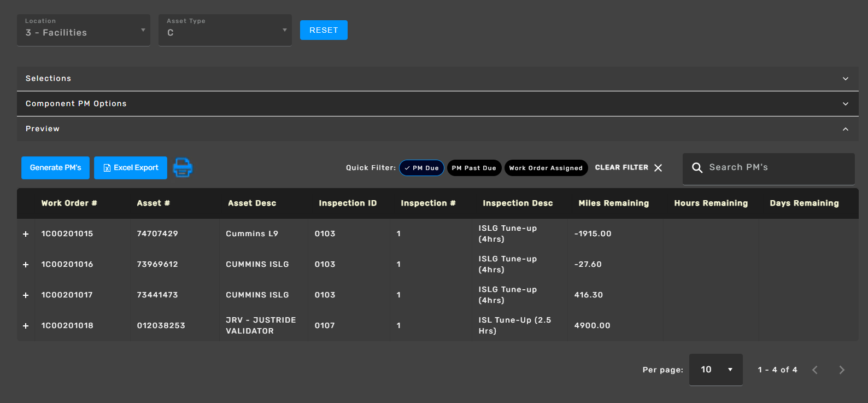Click the Generate PM's button

(x=55, y=168)
